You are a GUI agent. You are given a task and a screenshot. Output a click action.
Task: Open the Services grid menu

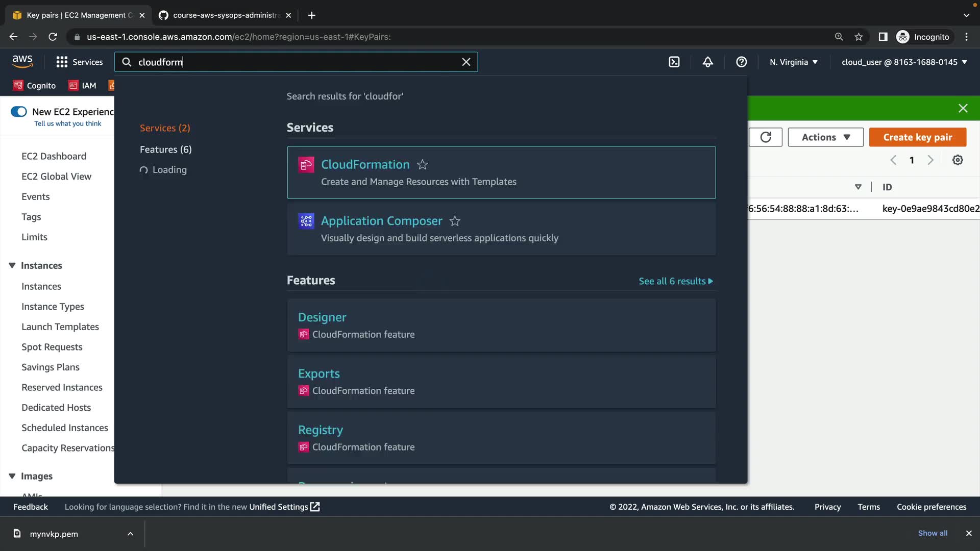pyautogui.click(x=79, y=62)
